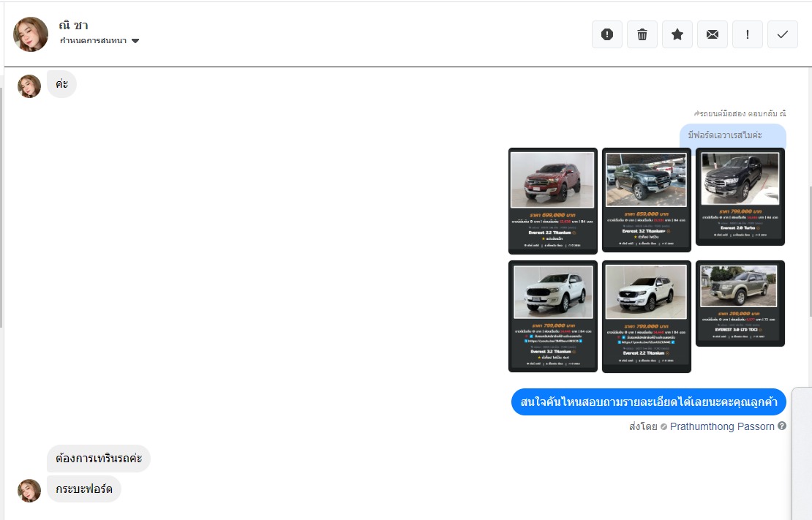Open ณิ ชา profile picture in header
The width and height of the screenshot is (812, 520).
tap(31, 34)
